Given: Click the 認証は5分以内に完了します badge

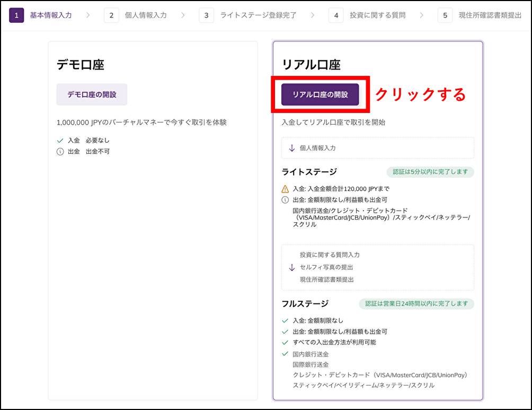Looking at the screenshot, I should click(430, 172).
